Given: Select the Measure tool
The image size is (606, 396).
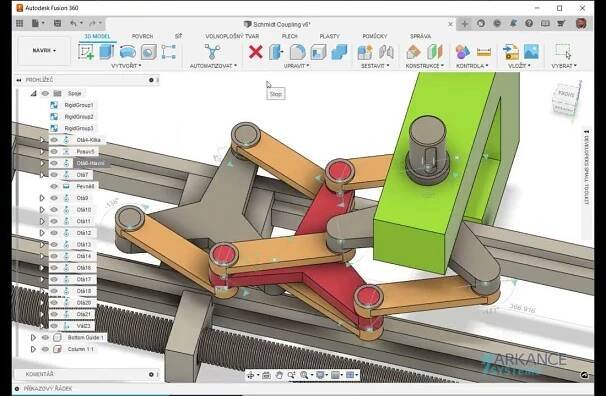Looking at the screenshot, I should 483,52.
